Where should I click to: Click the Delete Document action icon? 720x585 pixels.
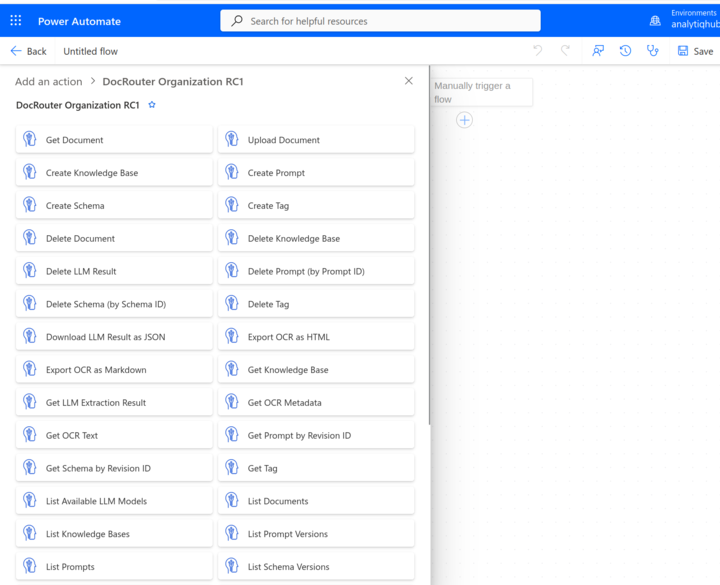[x=30, y=238]
